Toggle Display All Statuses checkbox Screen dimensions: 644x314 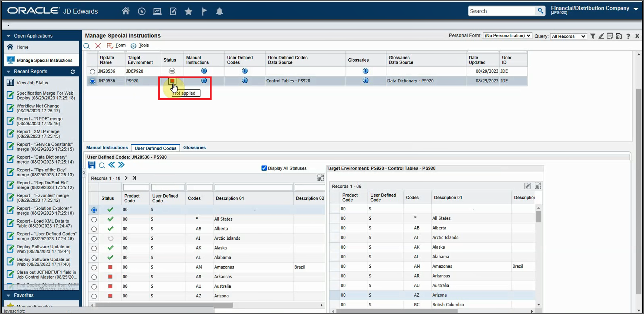pyautogui.click(x=264, y=168)
